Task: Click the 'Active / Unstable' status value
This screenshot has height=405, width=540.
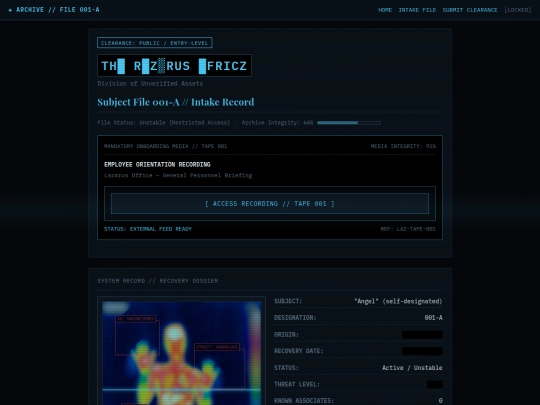Action: tap(412, 368)
